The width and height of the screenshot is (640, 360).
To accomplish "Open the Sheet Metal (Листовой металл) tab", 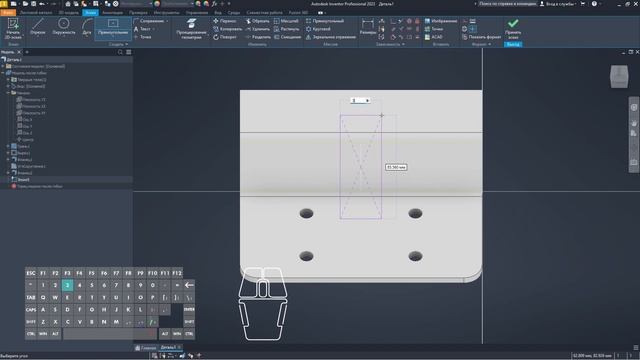I will (x=36, y=13).
